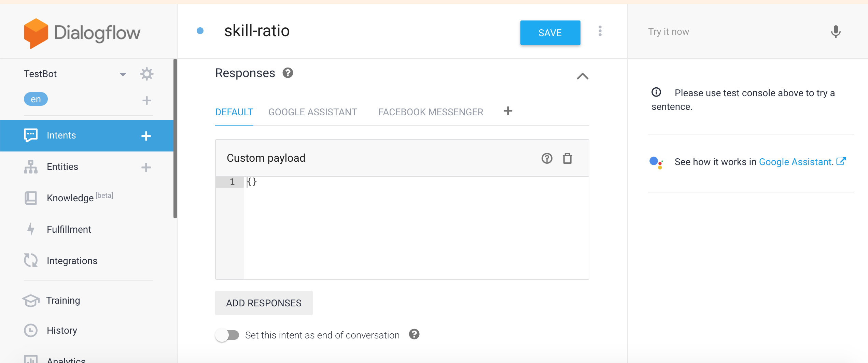This screenshot has width=868, height=363.
Task: Switch to Google Assistant tab
Action: [312, 112]
